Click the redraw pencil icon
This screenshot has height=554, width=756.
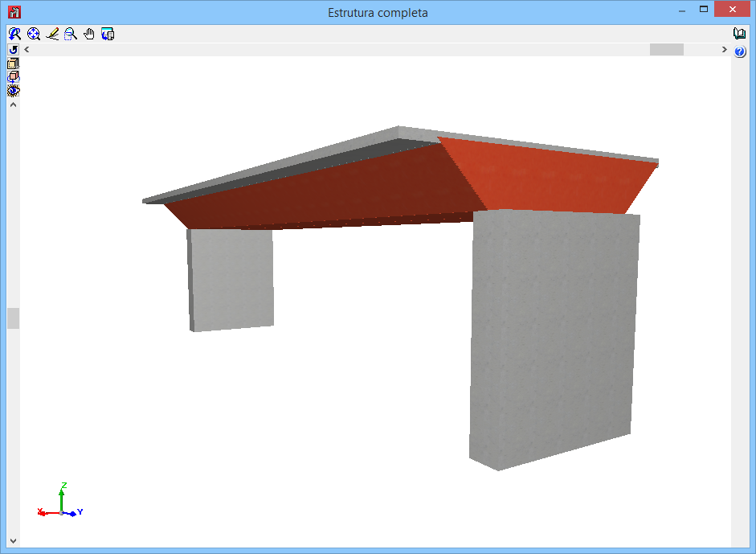(x=52, y=34)
